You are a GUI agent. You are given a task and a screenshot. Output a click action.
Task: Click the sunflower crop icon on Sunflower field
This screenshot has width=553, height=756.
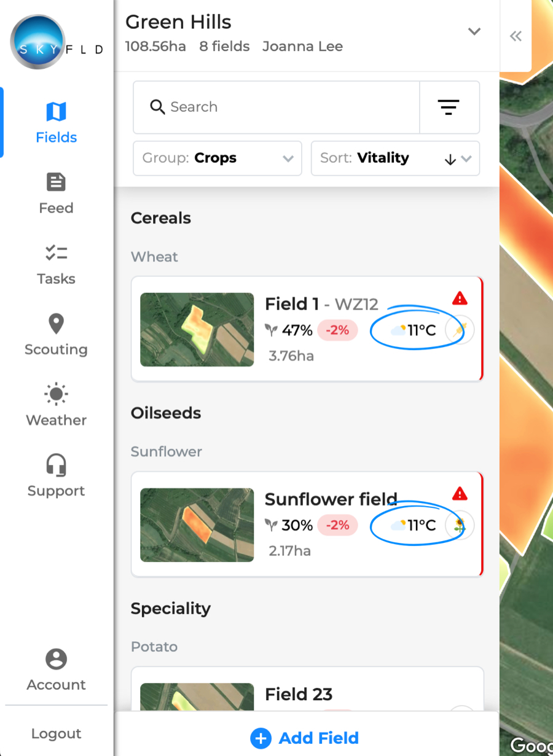click(x=460, y=526)
